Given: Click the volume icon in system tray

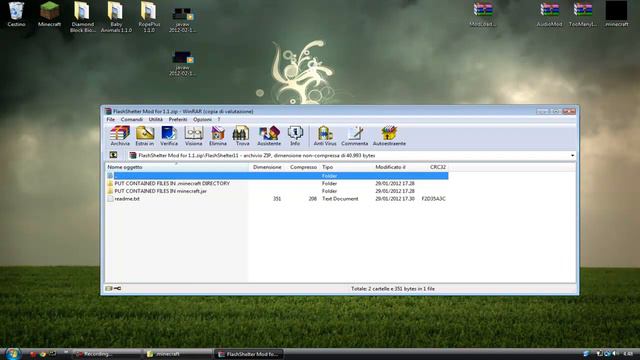Looking at the screenshot, I should click(x=615, y=353).
